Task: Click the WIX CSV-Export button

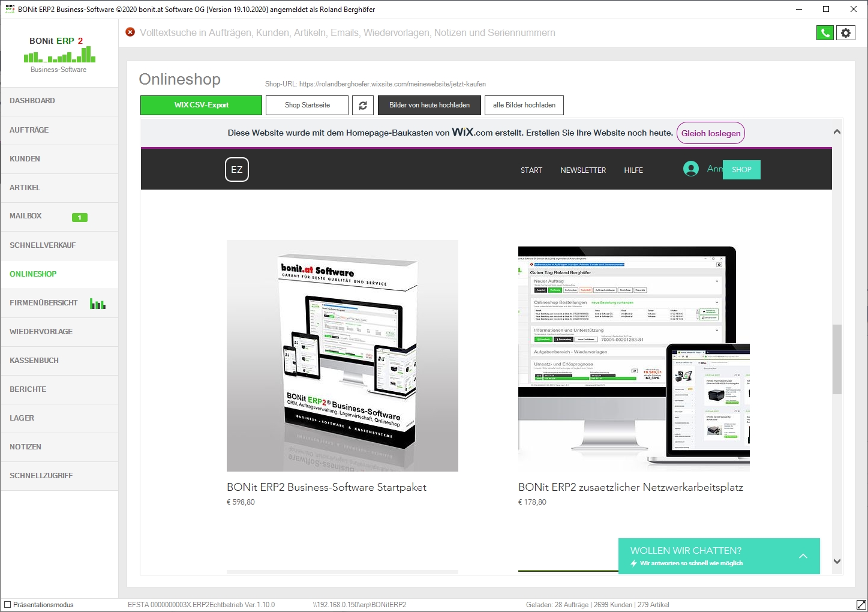Action: [x=201, y=105]
